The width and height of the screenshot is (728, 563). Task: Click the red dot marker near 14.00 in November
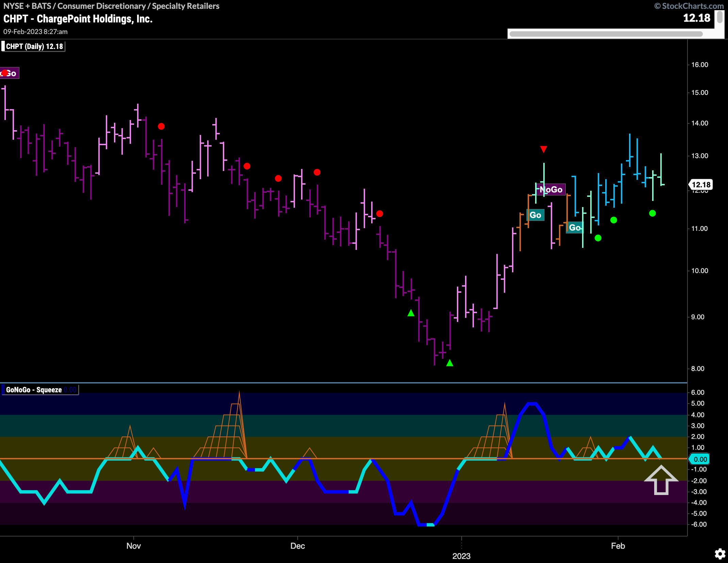tap(161, 126)
